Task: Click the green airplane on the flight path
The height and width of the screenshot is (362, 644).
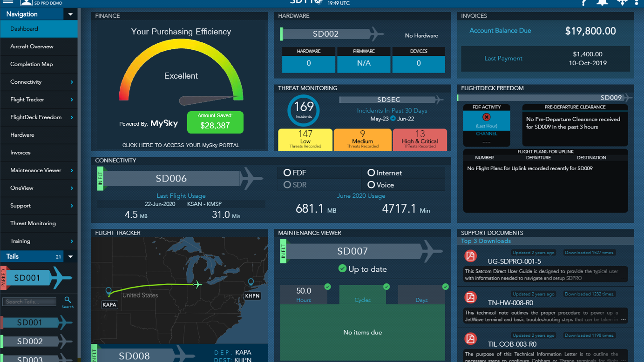Action: (197, 284)
